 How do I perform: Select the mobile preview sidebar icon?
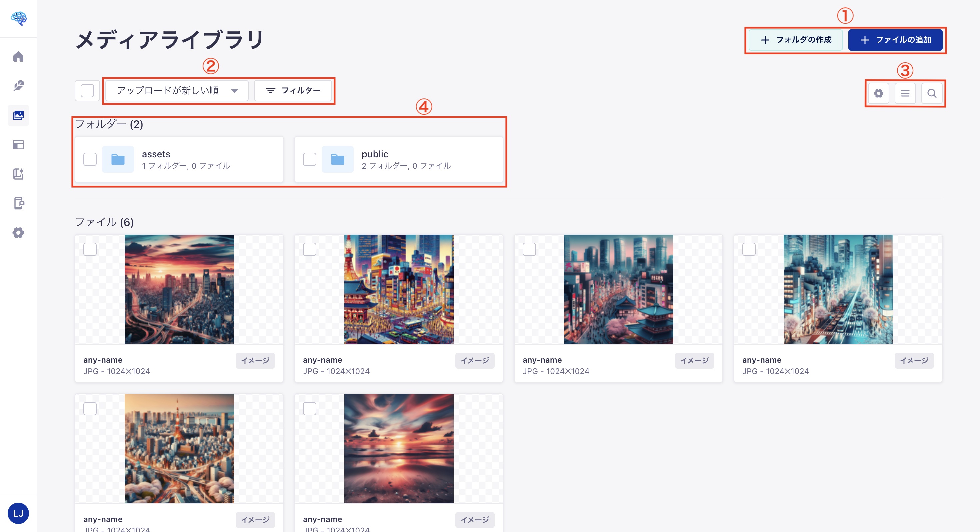tap(18, 204)
